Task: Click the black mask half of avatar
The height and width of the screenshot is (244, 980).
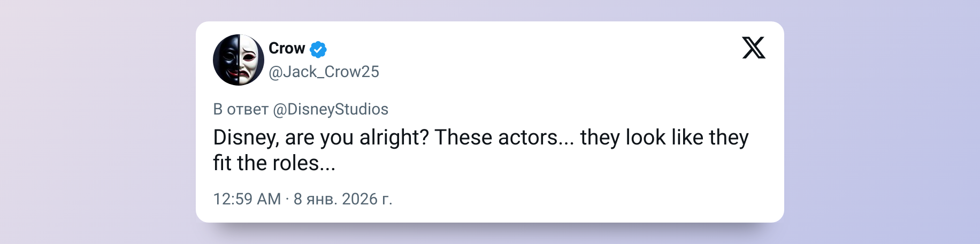Action: tap(226, 60)
